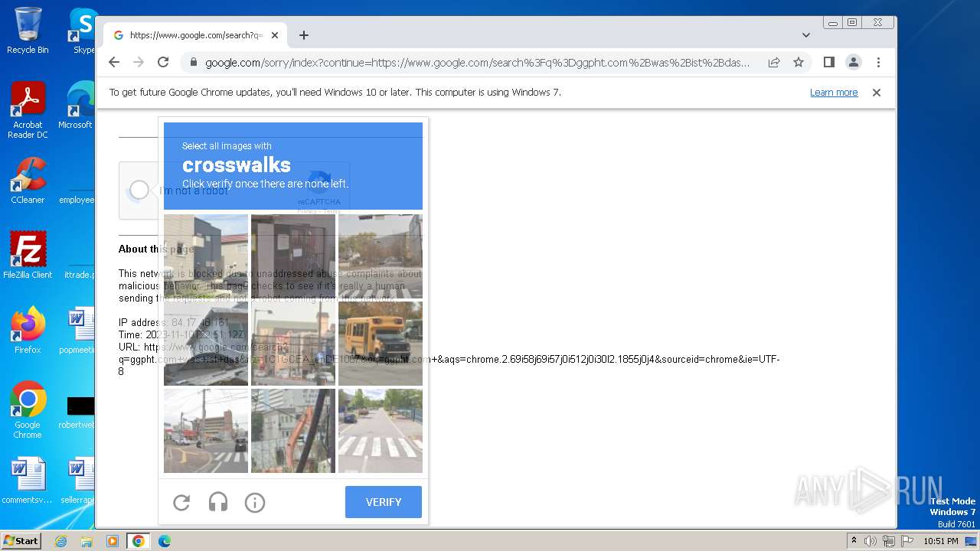Open the reCAPTCHA help info icon
Image resolution: width=980 pixels, height=551 pixels.
pos(255,502)
